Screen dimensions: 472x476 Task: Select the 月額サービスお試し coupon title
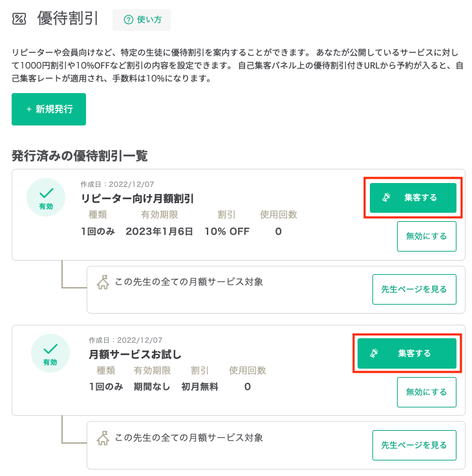point(135,354)
